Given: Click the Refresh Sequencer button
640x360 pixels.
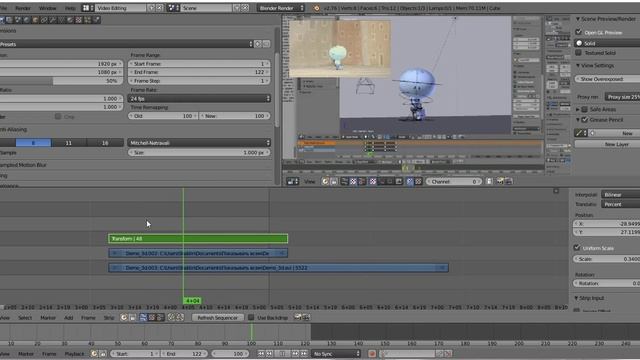Looking at the screenshot, I should pyautogui.click(x=218, y=318).
